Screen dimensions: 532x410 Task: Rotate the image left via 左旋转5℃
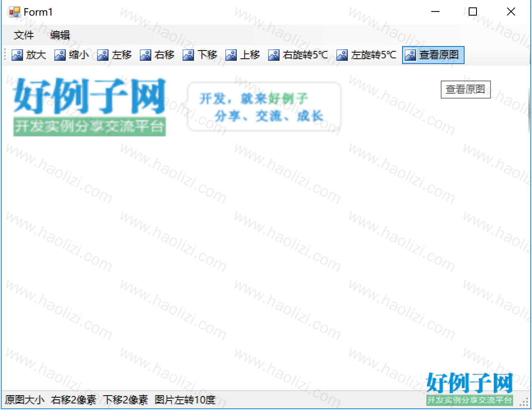(x=366, y=55)
